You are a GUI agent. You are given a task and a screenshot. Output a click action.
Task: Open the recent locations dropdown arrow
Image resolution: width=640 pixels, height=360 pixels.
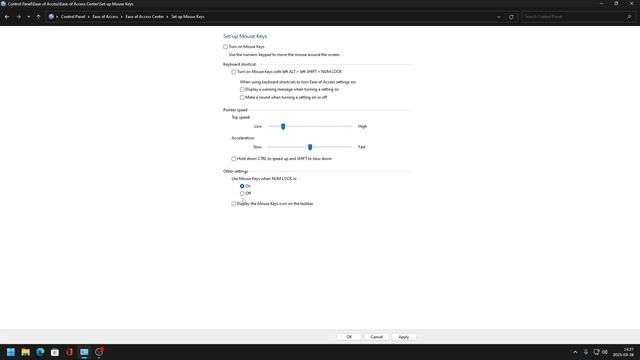pos(29,17)
